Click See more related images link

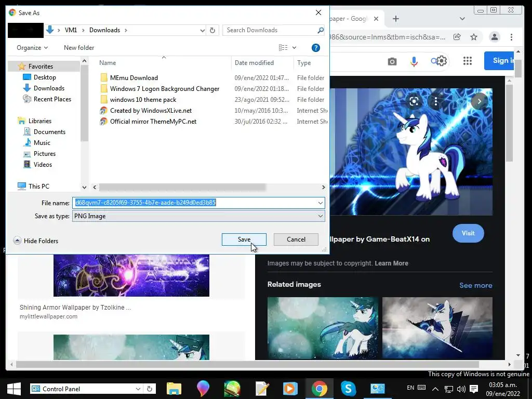pyautogui.click(x=476, y=285)
